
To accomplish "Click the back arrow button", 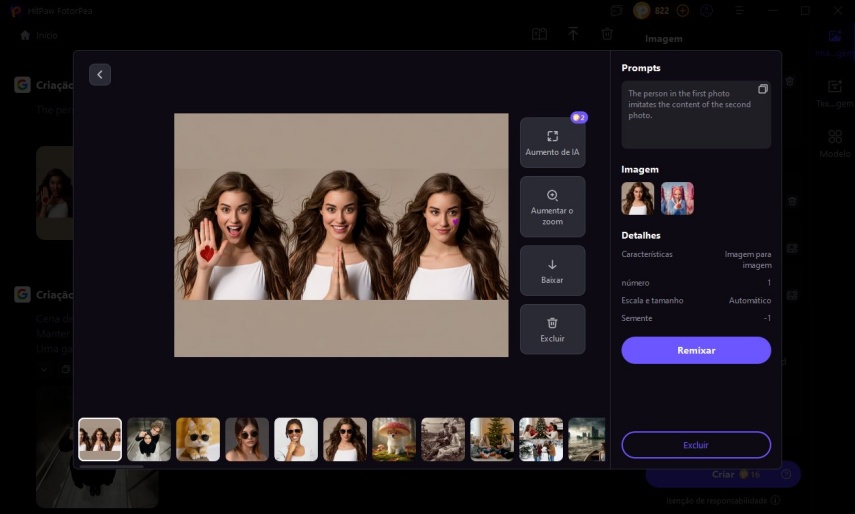I will pos(100,75).
